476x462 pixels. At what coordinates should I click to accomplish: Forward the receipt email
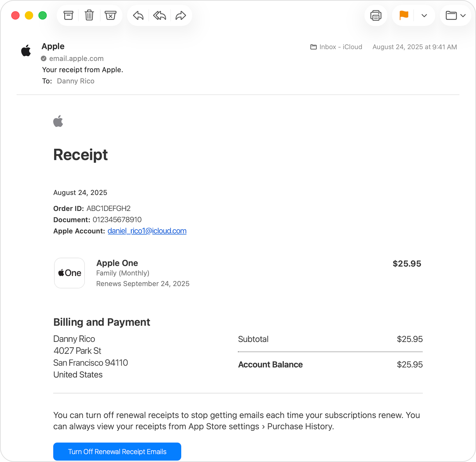tap(181, 15)
